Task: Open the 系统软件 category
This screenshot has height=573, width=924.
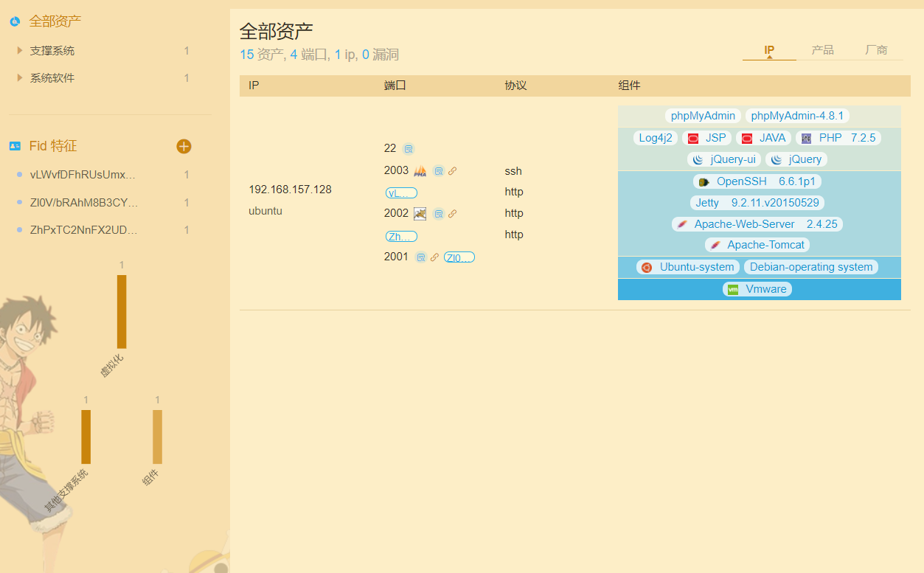Action: click(52, 77)
